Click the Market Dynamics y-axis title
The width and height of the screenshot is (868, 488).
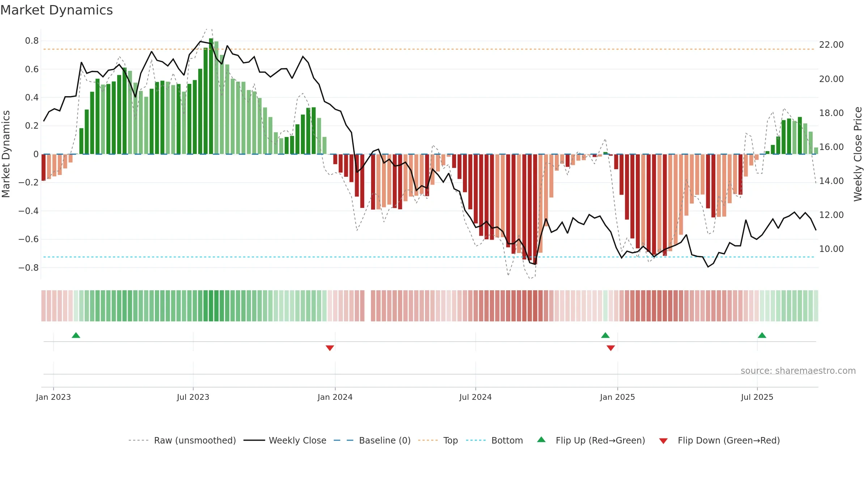[x=6, y=154]
